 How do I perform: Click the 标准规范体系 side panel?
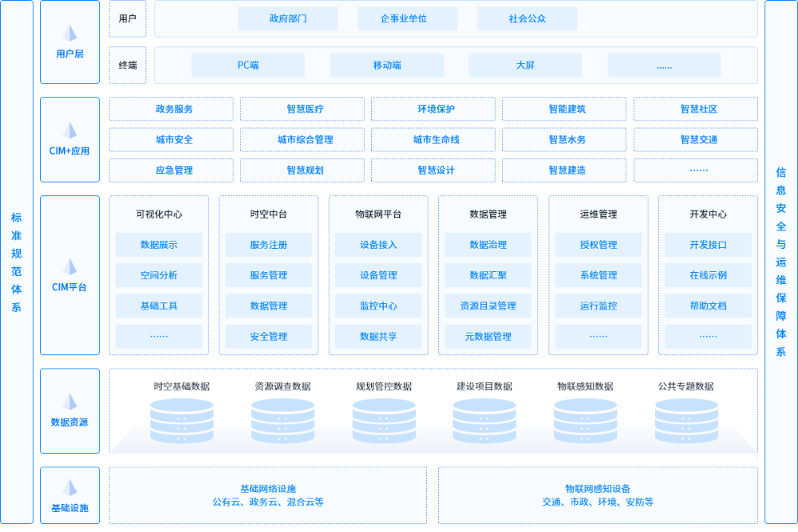tap(17, 262)
